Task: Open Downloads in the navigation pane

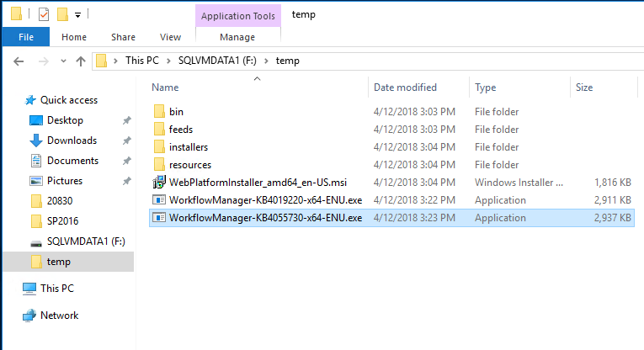Action: 72,141
